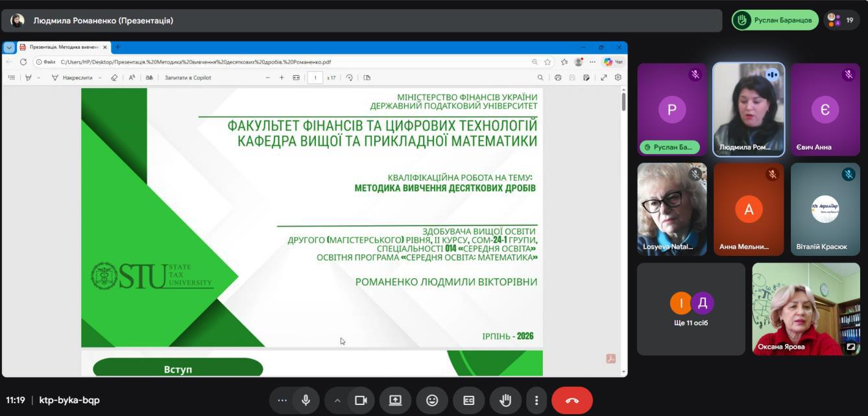
Task: Expand video settings chevron beside the camera
Action: click(337, 400)
